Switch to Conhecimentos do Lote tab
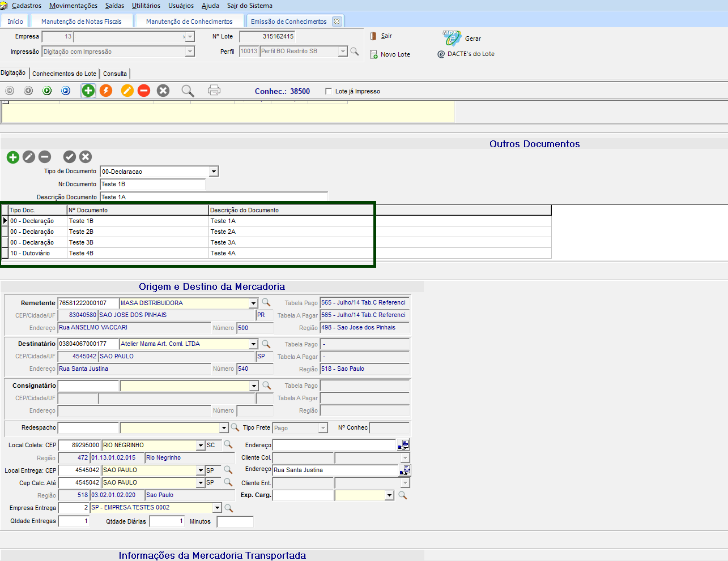Screen dimensions: 728x561 pos(64,74)
